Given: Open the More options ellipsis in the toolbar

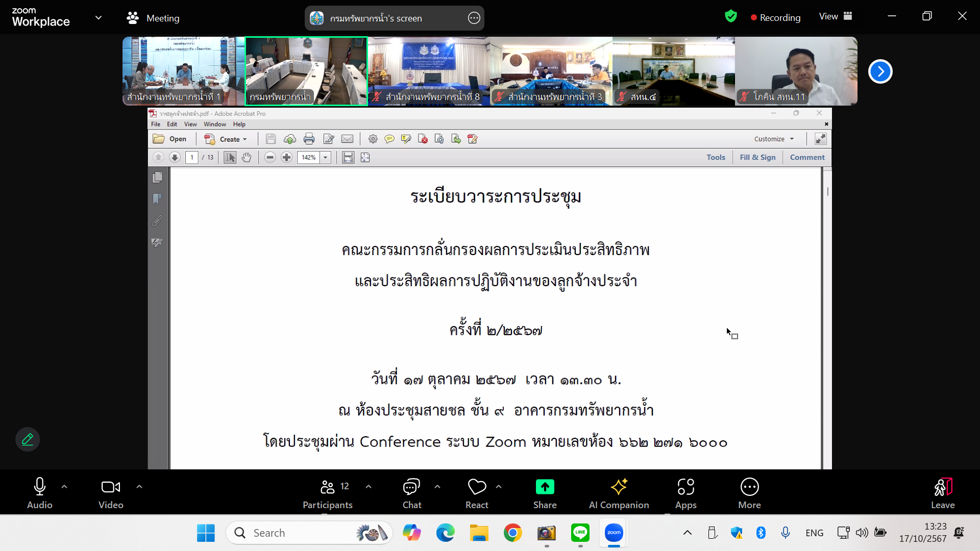Looking at the screenshot, I should 749,493.
